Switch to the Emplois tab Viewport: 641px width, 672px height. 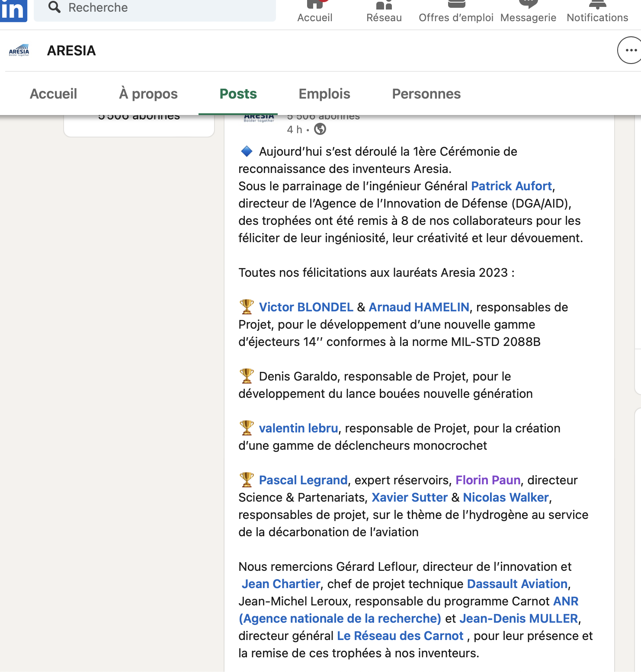pyautogui.click(x=324, y=94)
